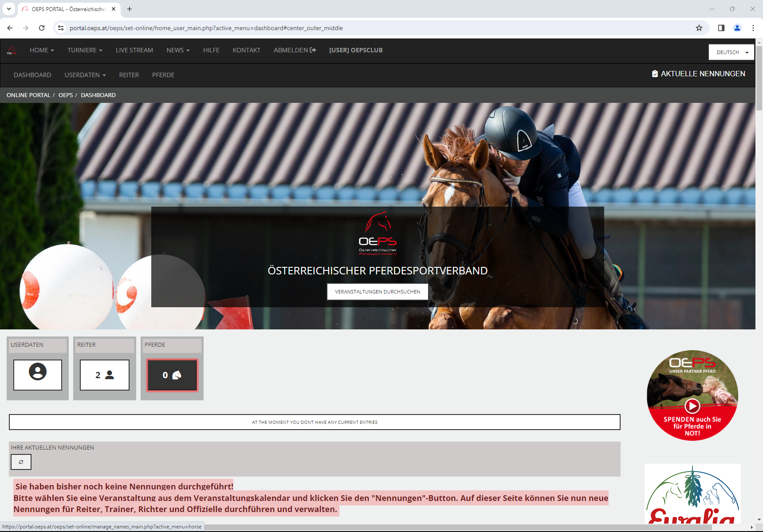Open user data via profile icon tile

point(38,375)
